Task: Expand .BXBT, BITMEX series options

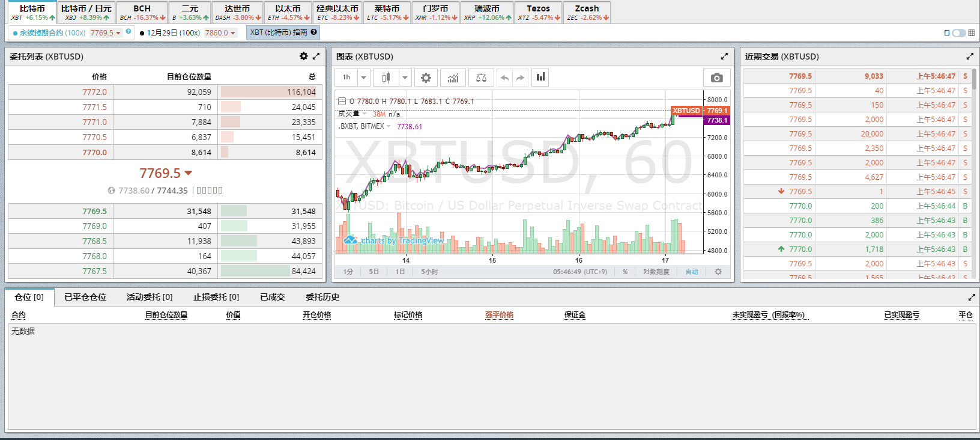Action: (389, 126)
